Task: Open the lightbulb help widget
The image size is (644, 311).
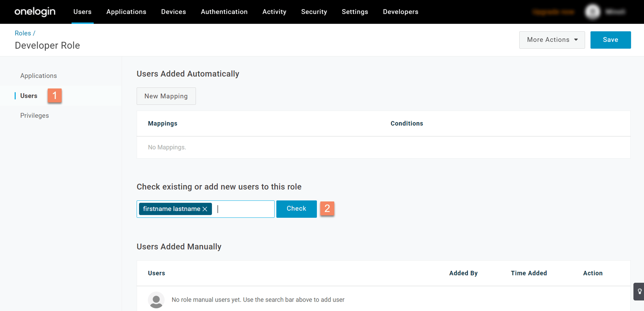Action: [x=639, y=291]
